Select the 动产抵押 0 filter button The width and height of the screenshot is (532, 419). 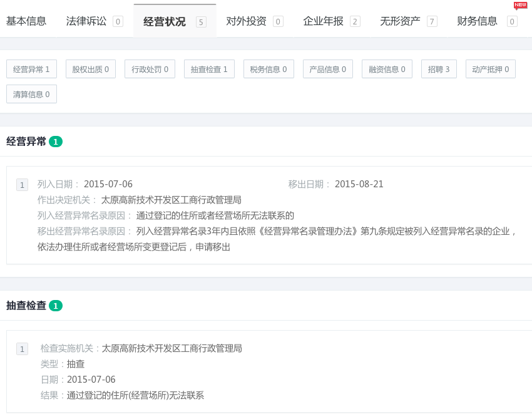490,70
